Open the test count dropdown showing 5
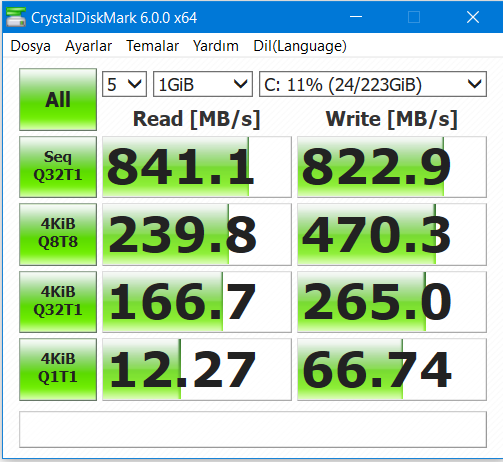Viewport: 503px width, 462px height. click(x=124, y=84)
